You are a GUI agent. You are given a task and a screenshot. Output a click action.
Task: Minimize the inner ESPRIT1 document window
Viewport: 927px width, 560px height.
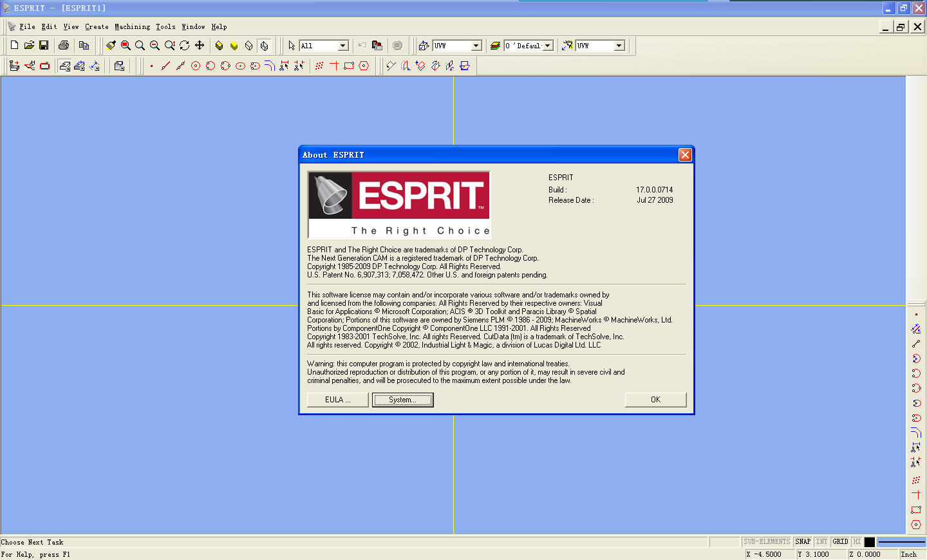[x=886, y=26]
